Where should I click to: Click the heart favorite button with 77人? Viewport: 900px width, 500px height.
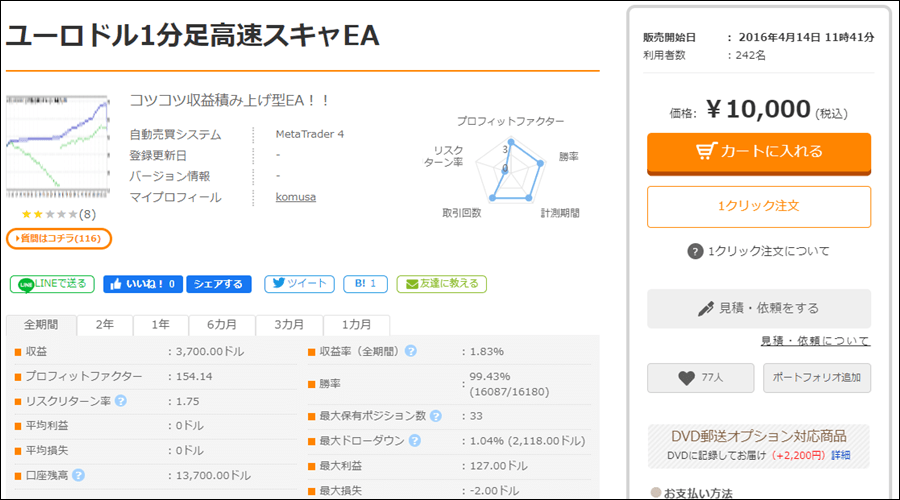coord(700,378)
